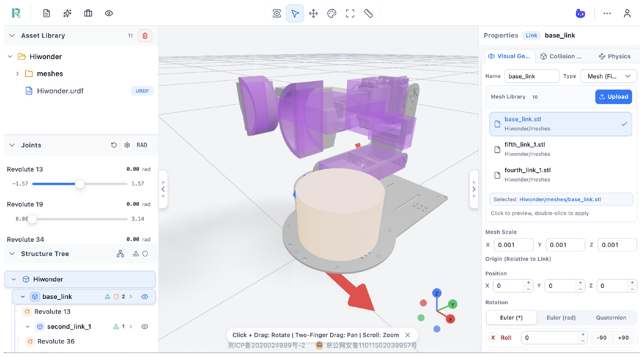Toggle second_link_1 visibility eye
Image resolution: width=644 pixels, height=357 pixels.
click(145, 327)
